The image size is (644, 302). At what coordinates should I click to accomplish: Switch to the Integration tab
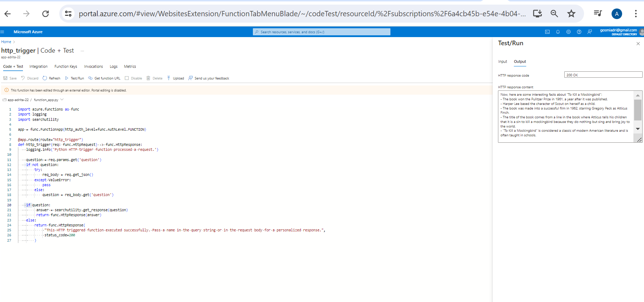[38, 66]
